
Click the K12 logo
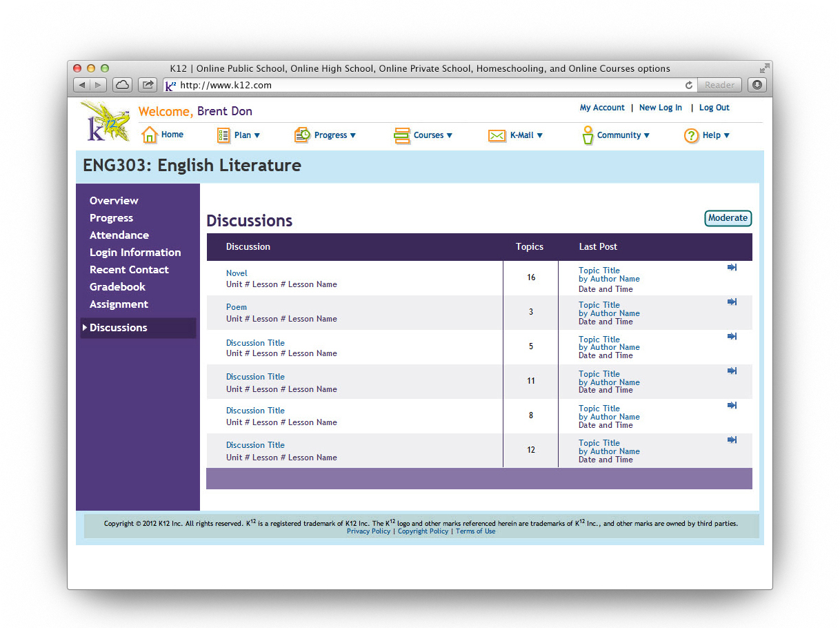105,122
